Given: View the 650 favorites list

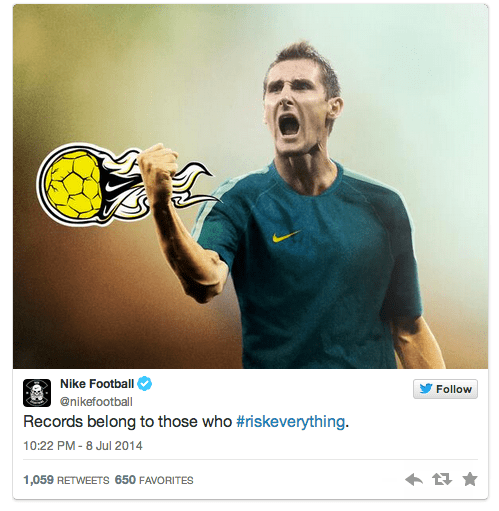Looking at the screenshot, I should click(x=154, y=480).
